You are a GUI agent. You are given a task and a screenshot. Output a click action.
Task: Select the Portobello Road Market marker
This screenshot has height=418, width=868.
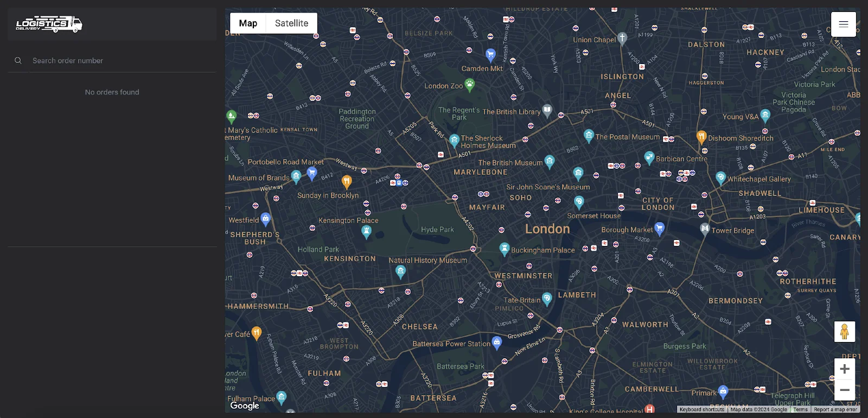pos(312,173)
